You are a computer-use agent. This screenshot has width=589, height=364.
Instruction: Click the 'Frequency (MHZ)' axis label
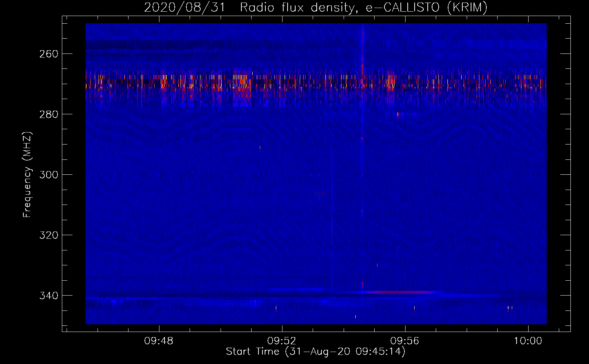click(x=28, y=174)
